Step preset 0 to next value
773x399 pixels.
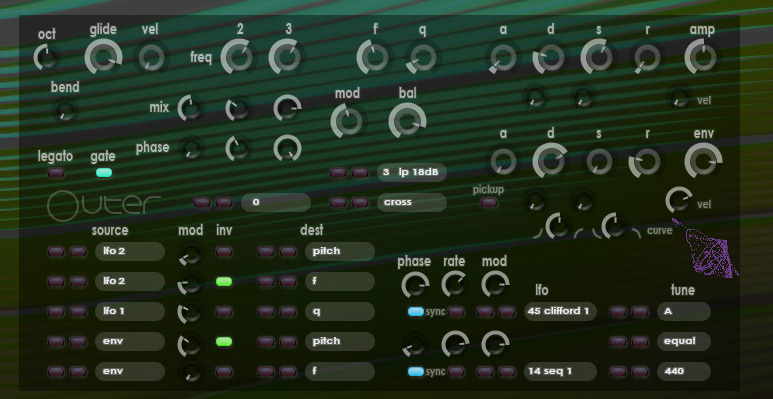[x=224, y=203]
